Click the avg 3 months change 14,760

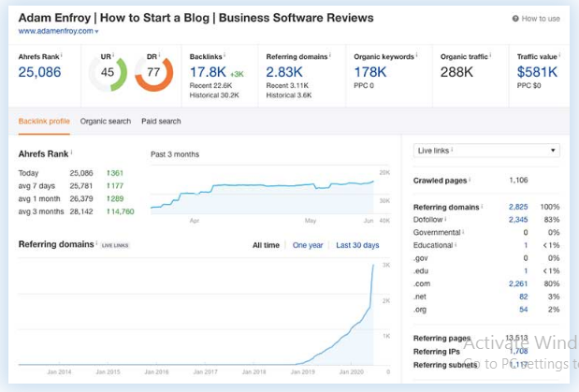[121, 211]
